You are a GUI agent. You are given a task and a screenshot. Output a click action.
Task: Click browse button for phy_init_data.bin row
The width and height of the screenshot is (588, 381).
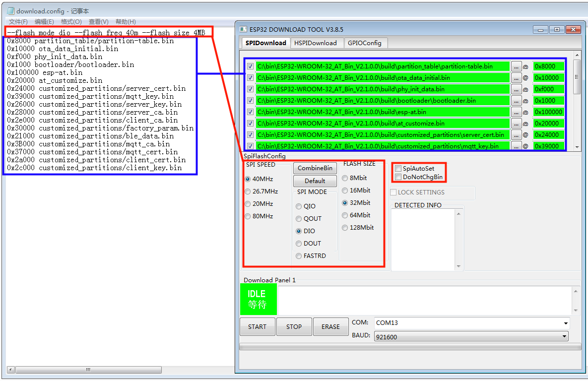tap(516, 89)
